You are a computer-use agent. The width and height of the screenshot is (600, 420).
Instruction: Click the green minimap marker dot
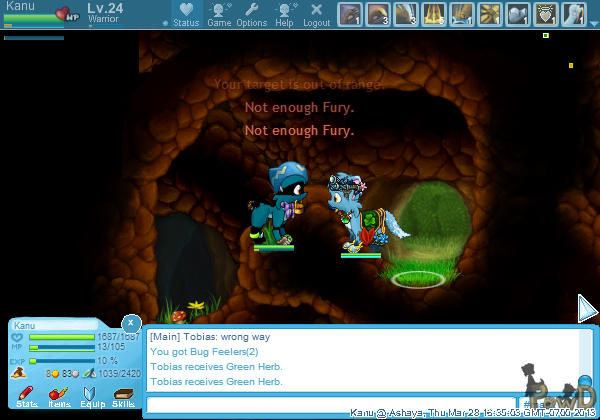click(x=546, y=36)
